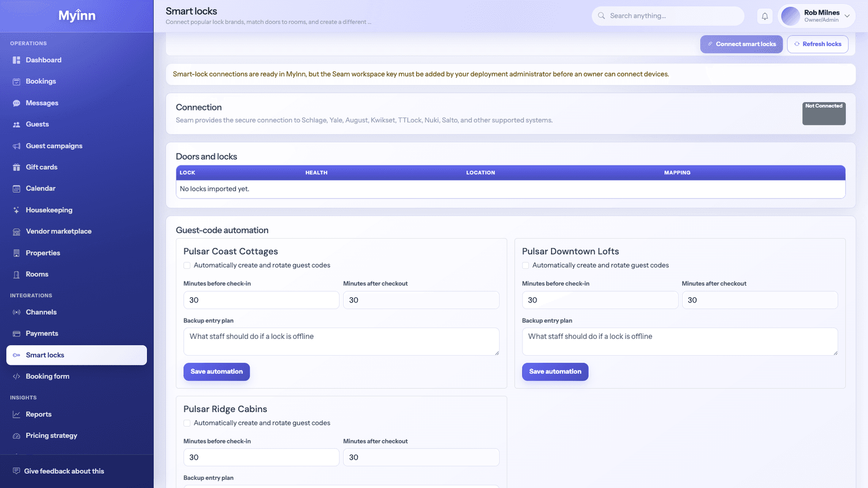Viewport: 868px width, 488px height.
Task: Click Connect smart locks button
Action: (x=741, y=44)
